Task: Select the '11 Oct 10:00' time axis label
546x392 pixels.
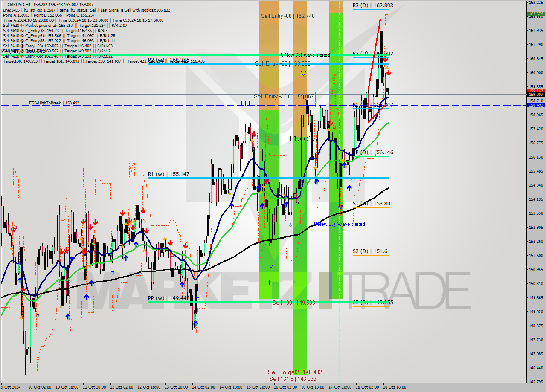Action: coord(94,387)
